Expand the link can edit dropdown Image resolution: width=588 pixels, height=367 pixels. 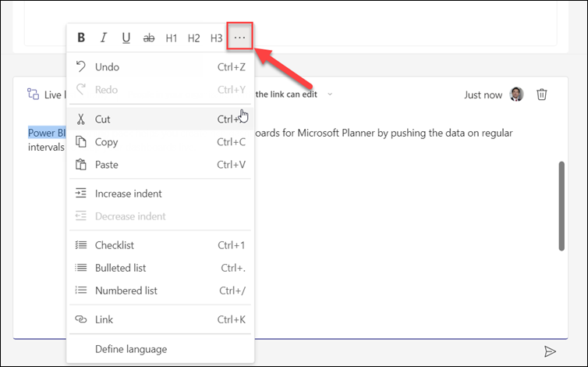330,94
